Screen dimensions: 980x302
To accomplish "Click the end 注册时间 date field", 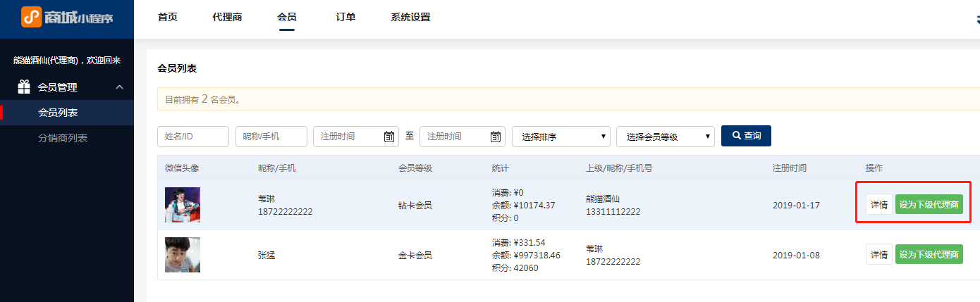I will [x=463, y=137].
